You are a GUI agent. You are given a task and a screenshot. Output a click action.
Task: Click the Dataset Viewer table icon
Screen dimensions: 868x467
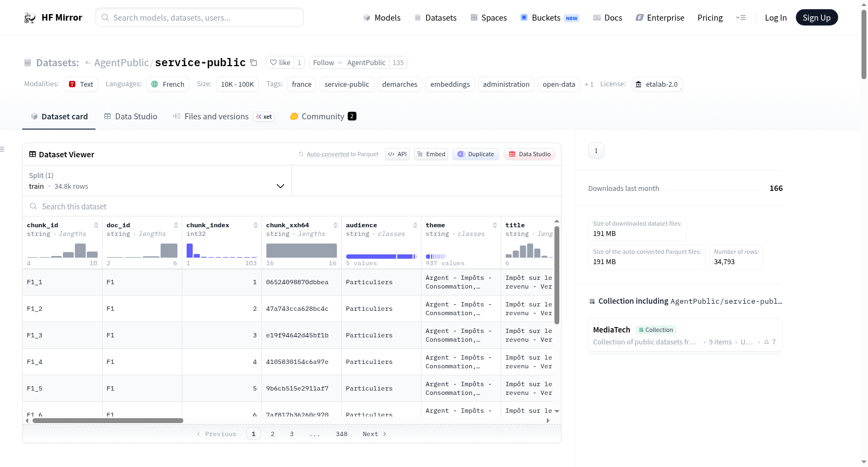(33, 155)
